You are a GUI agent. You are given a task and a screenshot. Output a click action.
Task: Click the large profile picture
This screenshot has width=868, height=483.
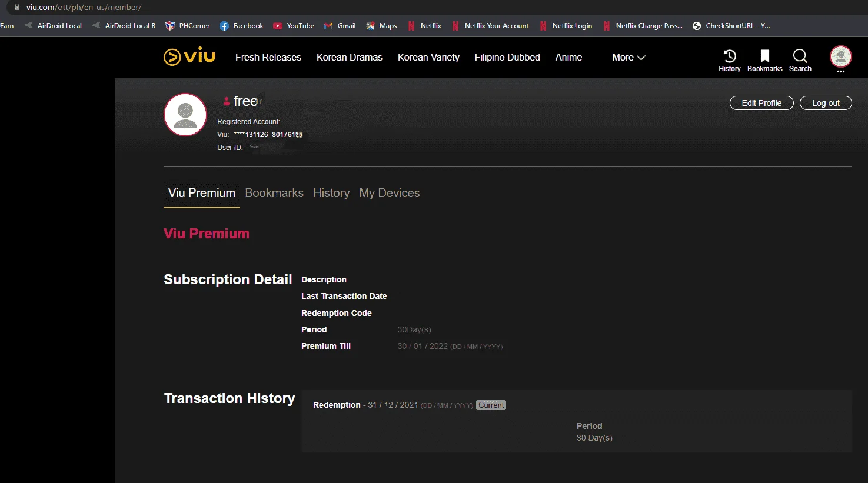(x=185, y=115)
